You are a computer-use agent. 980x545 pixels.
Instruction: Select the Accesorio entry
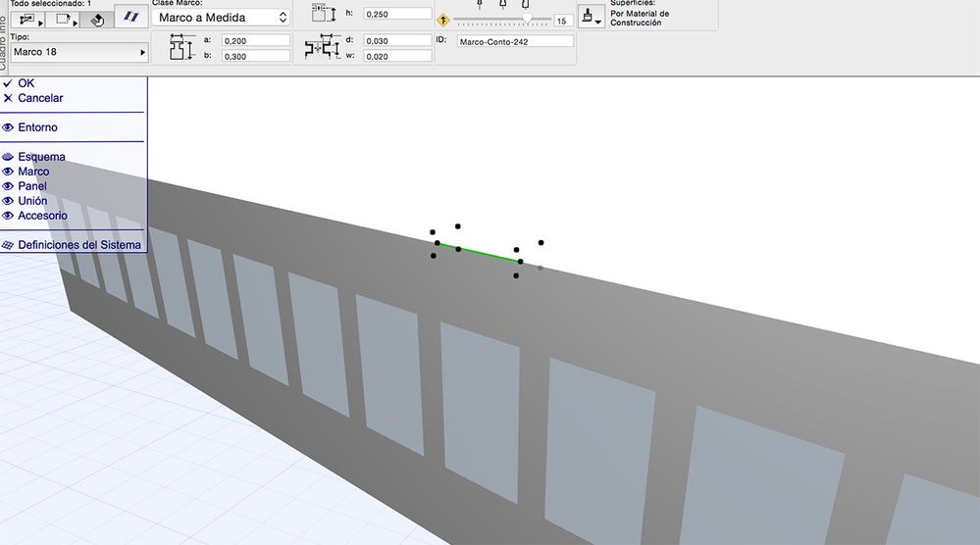(42, 216)
